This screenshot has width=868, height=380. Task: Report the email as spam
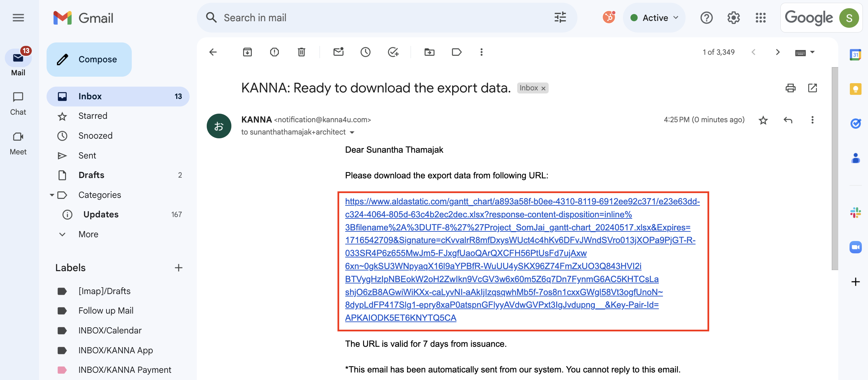click(x=274, y=52)
